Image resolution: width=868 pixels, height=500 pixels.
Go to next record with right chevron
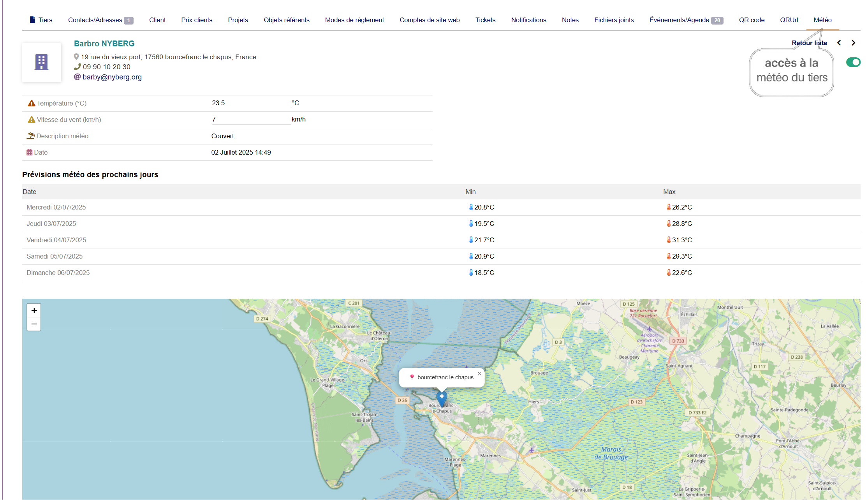[853, 43]
